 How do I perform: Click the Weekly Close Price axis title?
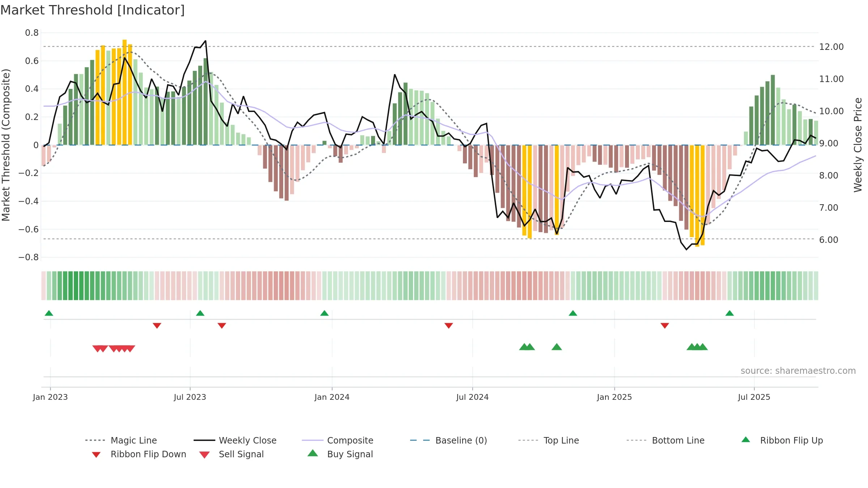858,145
